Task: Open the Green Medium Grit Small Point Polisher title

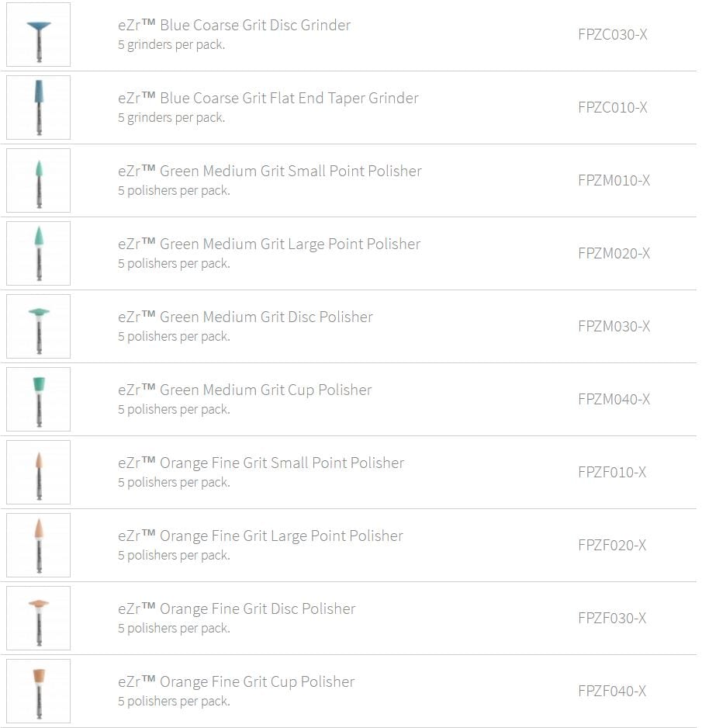Action: (270, 171)
